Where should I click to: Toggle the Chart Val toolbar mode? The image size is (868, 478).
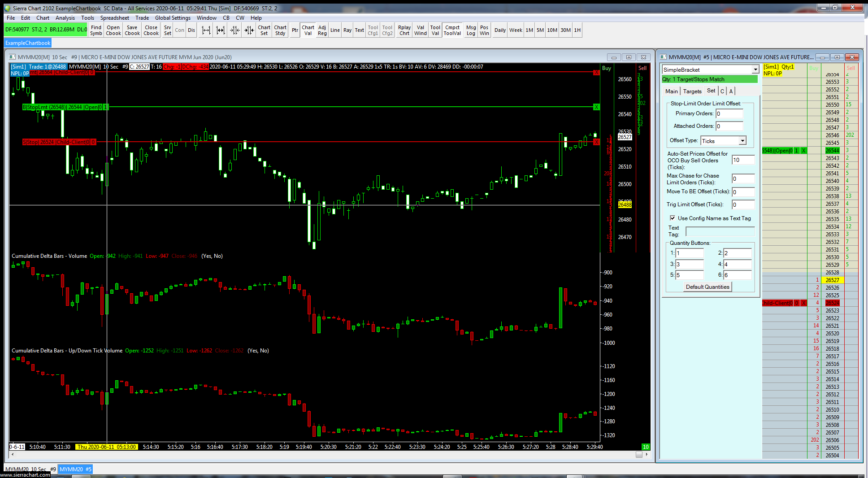tap(308, 30)
